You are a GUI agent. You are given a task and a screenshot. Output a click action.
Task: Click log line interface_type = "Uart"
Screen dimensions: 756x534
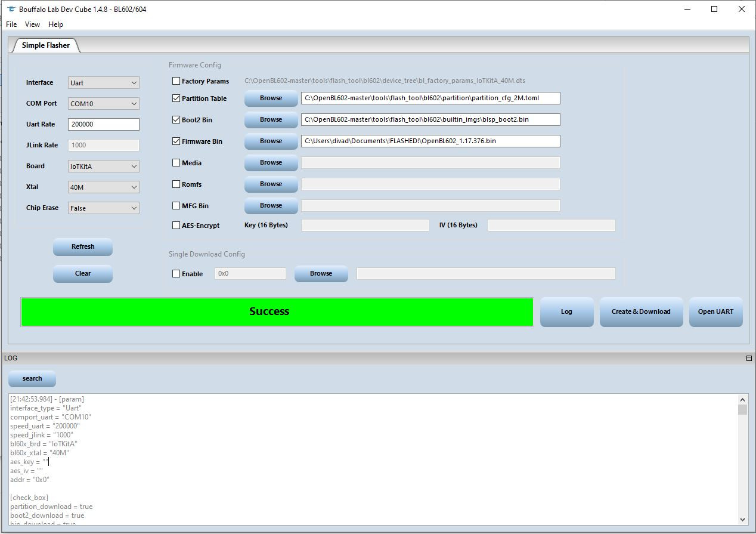(46, 408)
